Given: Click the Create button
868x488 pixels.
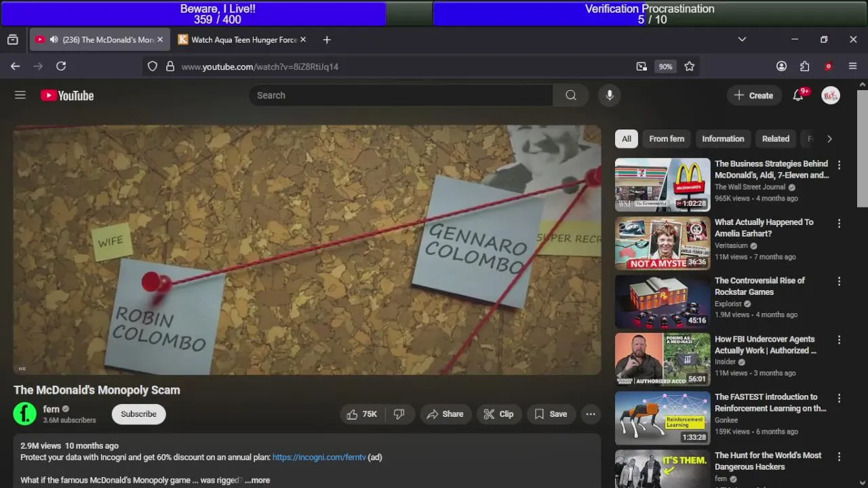Looking at the screenshot, I should pos(753,96).
